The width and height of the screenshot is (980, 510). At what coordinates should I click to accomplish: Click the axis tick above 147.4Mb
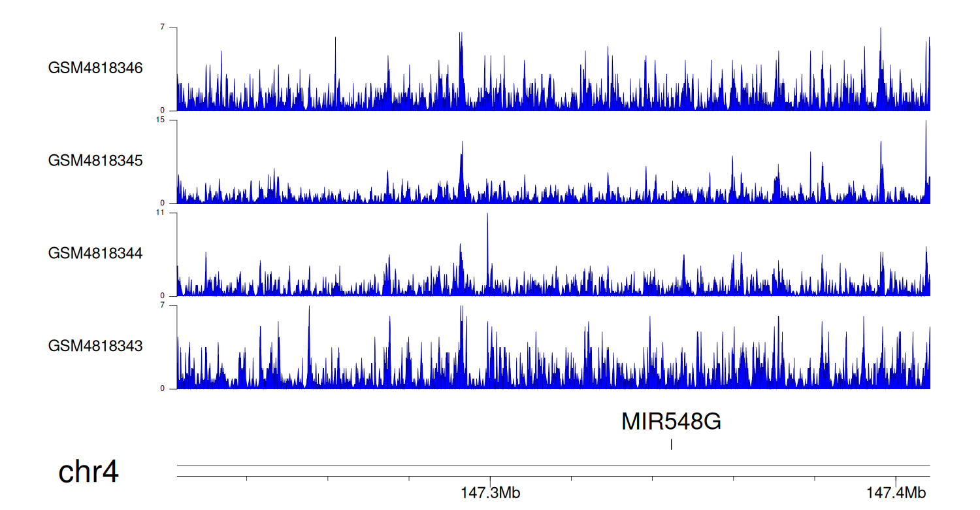coord(896,479)
